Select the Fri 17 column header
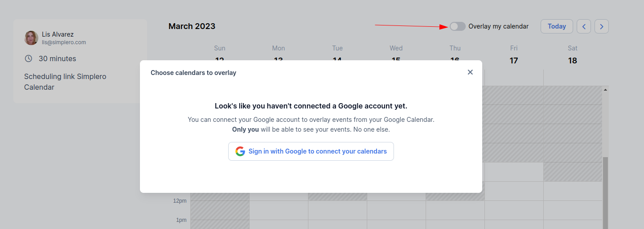 pos(514,54)
